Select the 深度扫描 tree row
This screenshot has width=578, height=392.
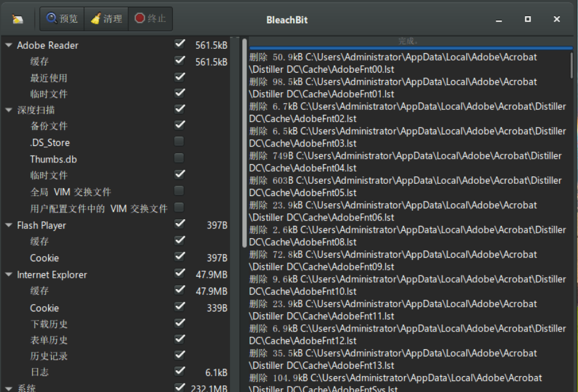(117, 110)
